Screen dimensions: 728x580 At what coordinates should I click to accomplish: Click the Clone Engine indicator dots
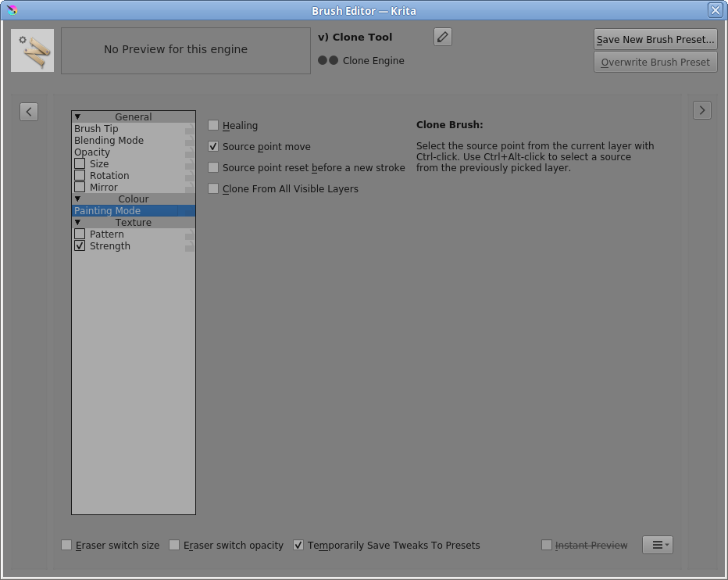click(x=325, y=60)
